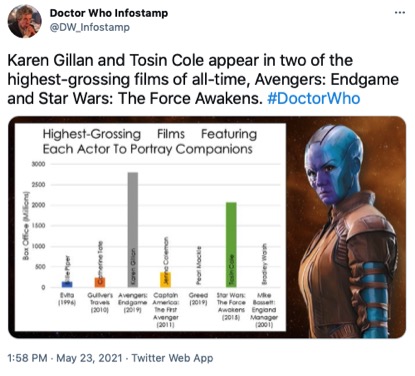
Task: Open the attached chart image
Action: point(207,227)
